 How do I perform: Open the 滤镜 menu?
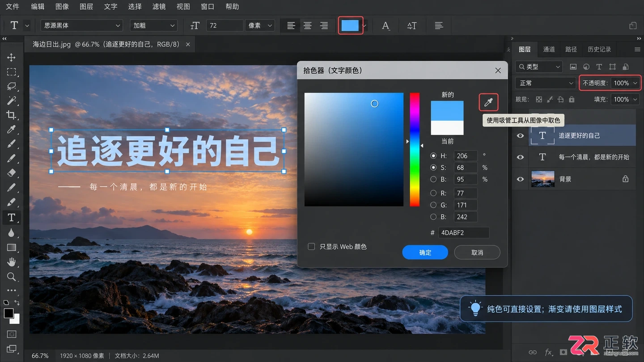[159, 7]
